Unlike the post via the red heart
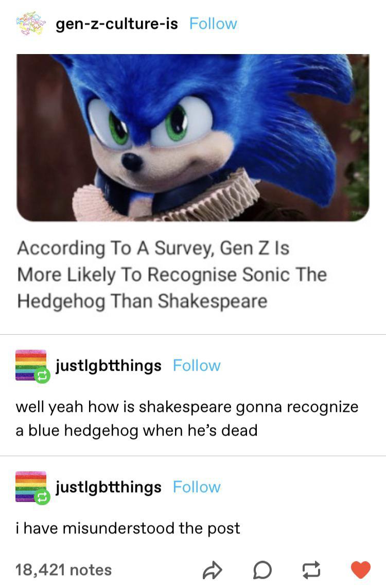This screenshot has height=588, width=386. [x=360, y=570]
